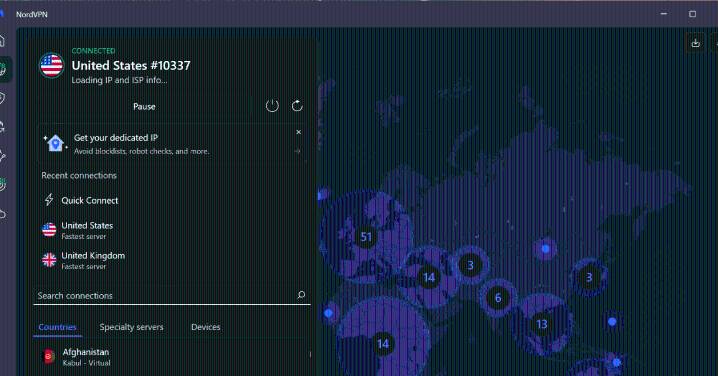718x376 pixels.
Task: Reconnect using the circular refresh arrow
Action: click(297, 106)
